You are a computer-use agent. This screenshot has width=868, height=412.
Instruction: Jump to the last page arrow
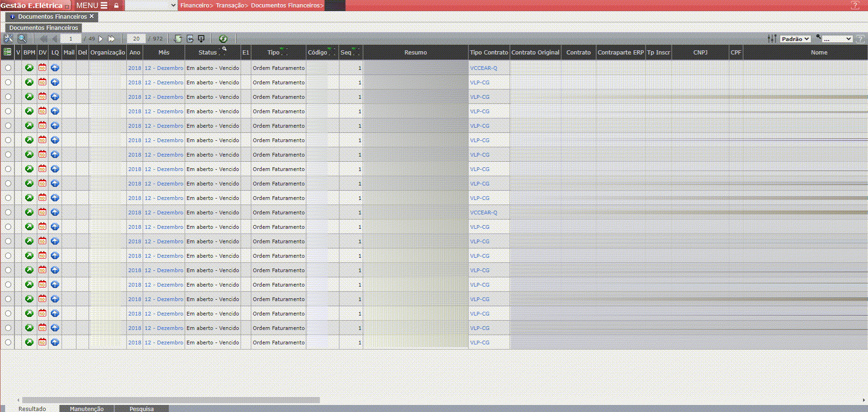111,39
